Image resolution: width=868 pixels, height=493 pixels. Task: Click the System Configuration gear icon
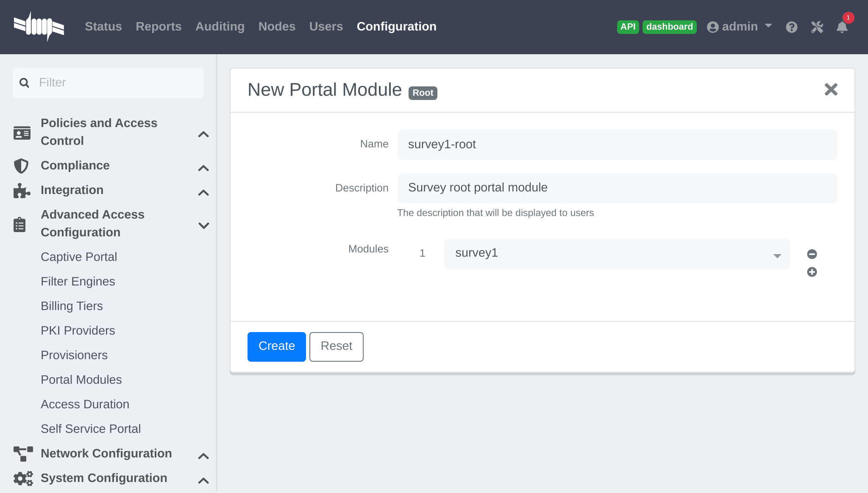point(22,478)
